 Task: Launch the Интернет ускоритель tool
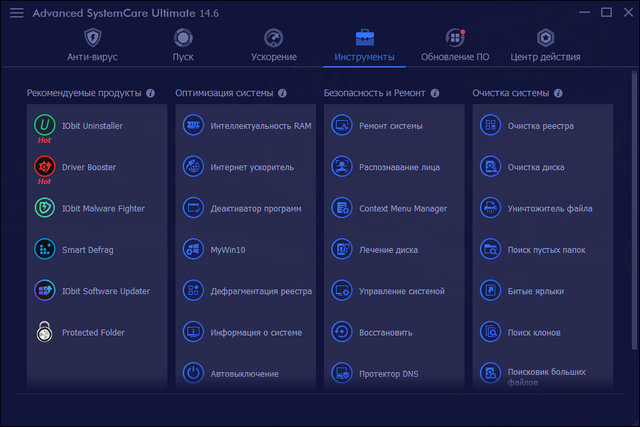tap(252, 167)
